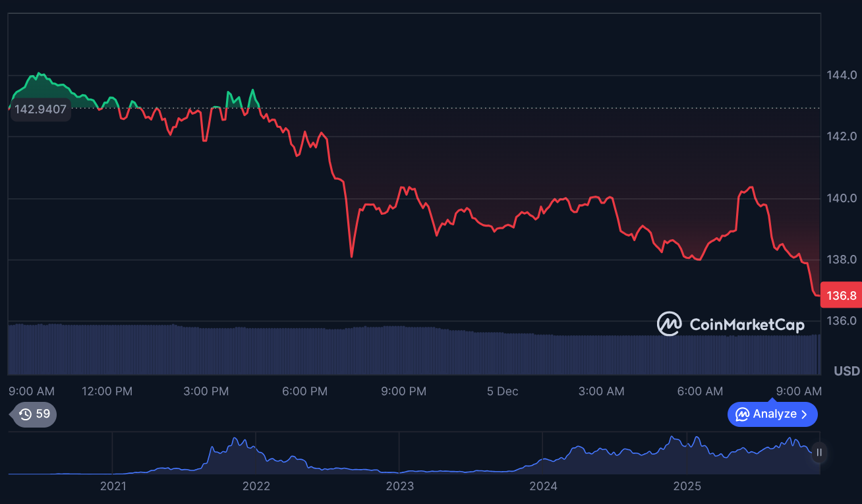The image size is (862, 504).
Task: Click the 144.0 price axis label
Action: (x=842, y=75)
